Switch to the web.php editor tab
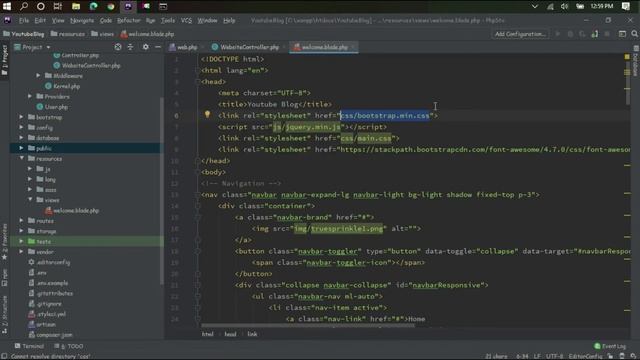Screen dimensions: 640x360 click(183, 47)
